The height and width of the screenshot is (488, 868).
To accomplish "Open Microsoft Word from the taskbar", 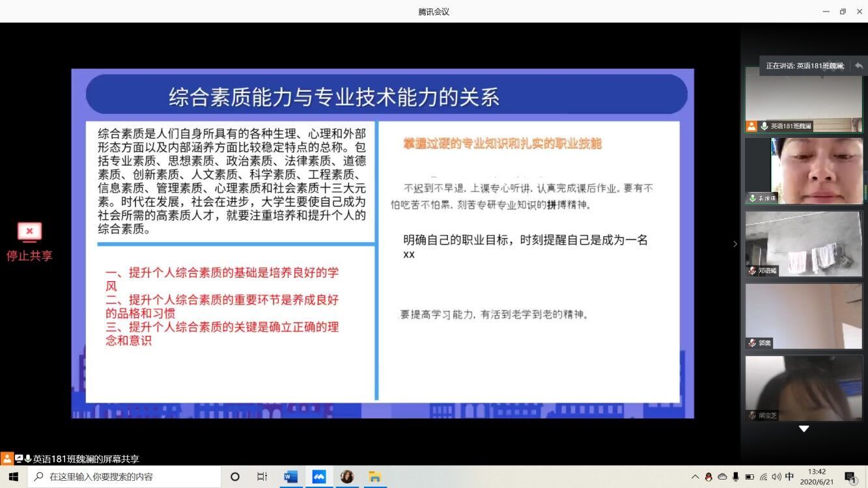I will pyautogui.click(x=290, y=476).
